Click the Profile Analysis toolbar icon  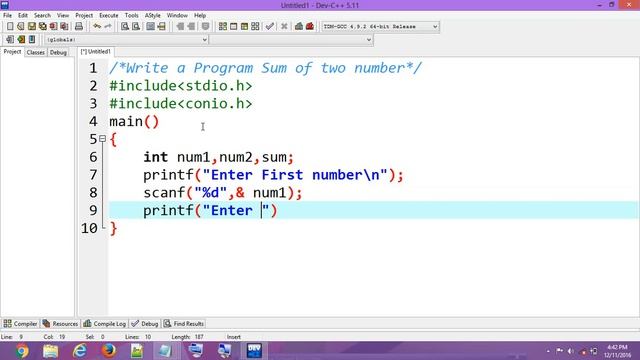(299, 27)
